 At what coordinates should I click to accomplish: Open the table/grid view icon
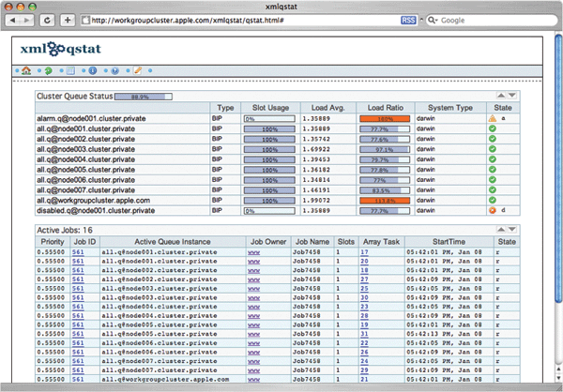[70, 71]
